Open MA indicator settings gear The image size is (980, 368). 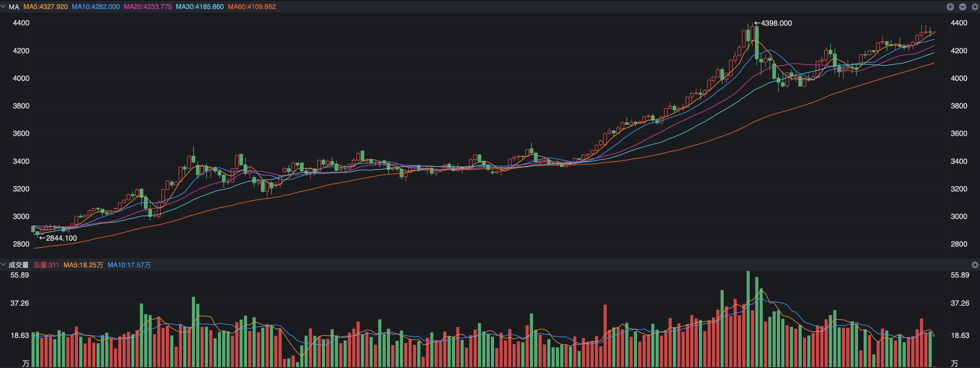point(975,7)
